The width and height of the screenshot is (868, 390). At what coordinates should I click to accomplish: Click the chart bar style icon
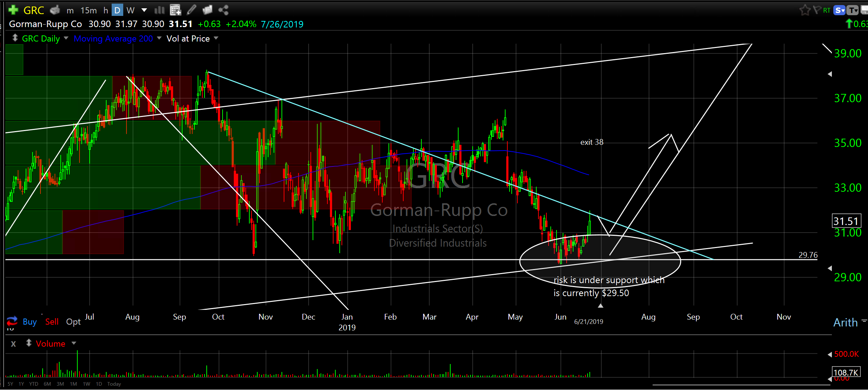tap(159, 10)
